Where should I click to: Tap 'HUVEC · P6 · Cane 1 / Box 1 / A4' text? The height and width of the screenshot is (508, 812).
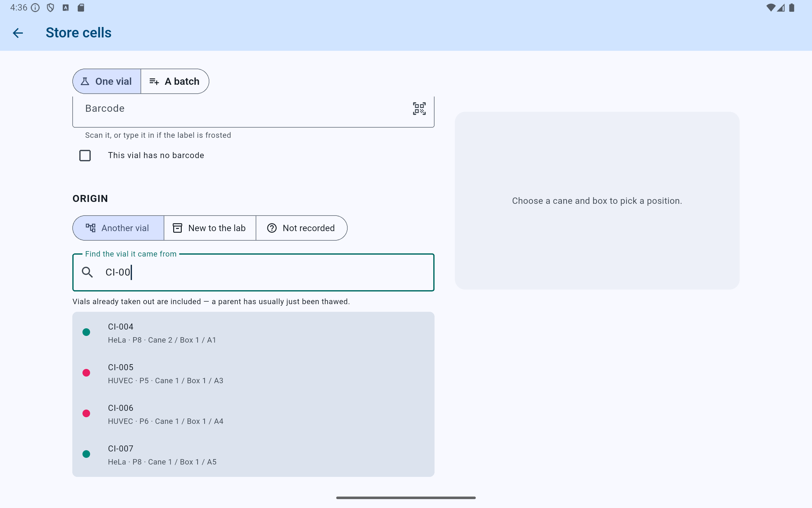166,421
